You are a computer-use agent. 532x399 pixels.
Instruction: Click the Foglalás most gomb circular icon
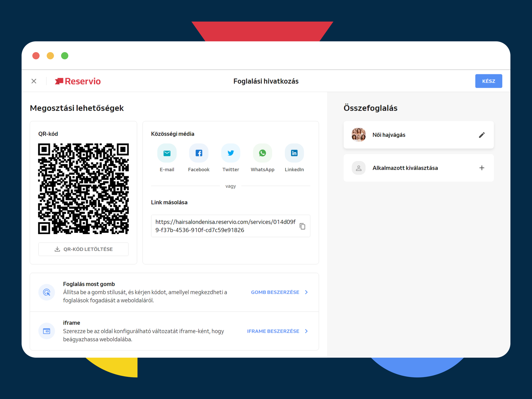[x=47, y=292]
